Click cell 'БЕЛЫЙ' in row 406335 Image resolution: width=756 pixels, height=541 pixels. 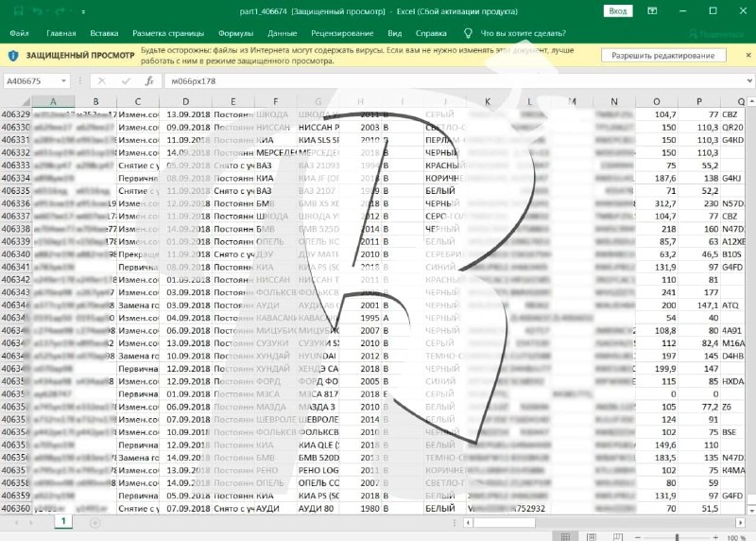tap(445, 191)
